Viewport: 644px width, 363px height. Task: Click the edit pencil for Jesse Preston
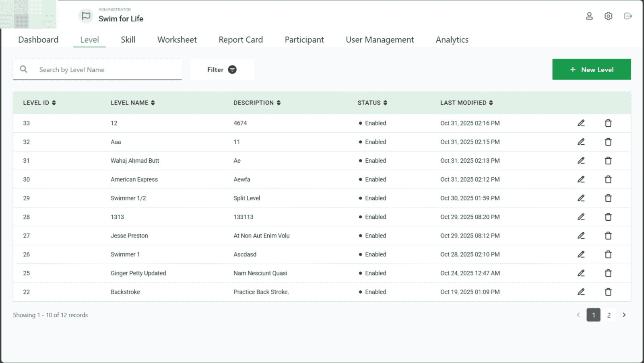click(581, 236)
